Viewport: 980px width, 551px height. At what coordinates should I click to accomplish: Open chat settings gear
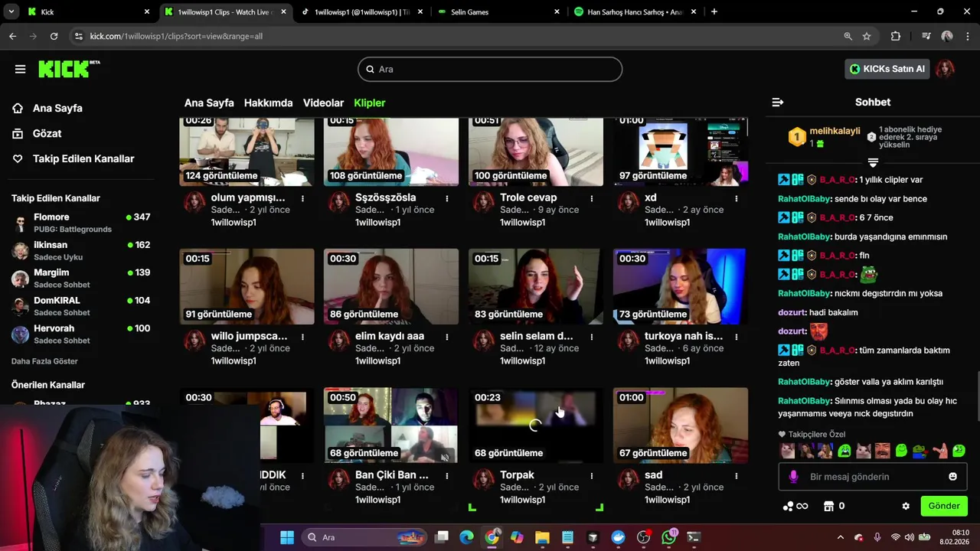[906, 506]
